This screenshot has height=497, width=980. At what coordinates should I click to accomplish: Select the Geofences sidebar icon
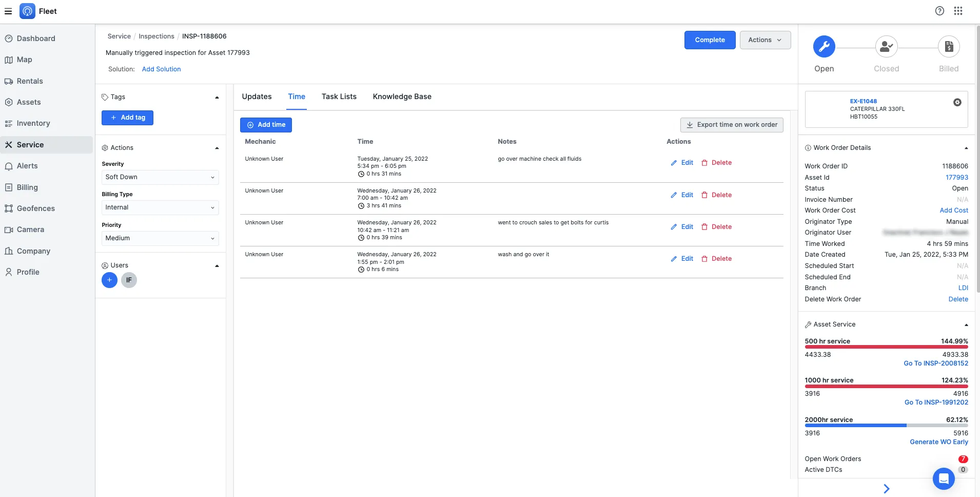9,208
